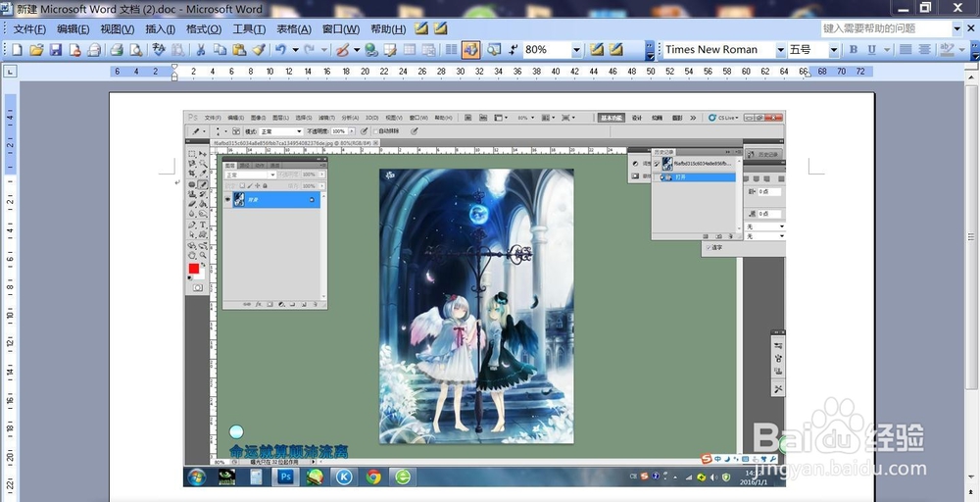Run Spelling and Grammar check

coord(159,50)
